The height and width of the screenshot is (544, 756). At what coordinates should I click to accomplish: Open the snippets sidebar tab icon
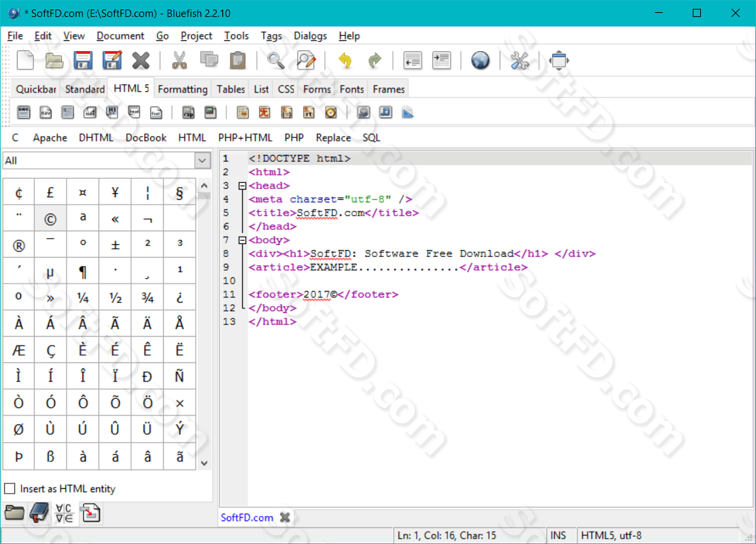[90, 513]
